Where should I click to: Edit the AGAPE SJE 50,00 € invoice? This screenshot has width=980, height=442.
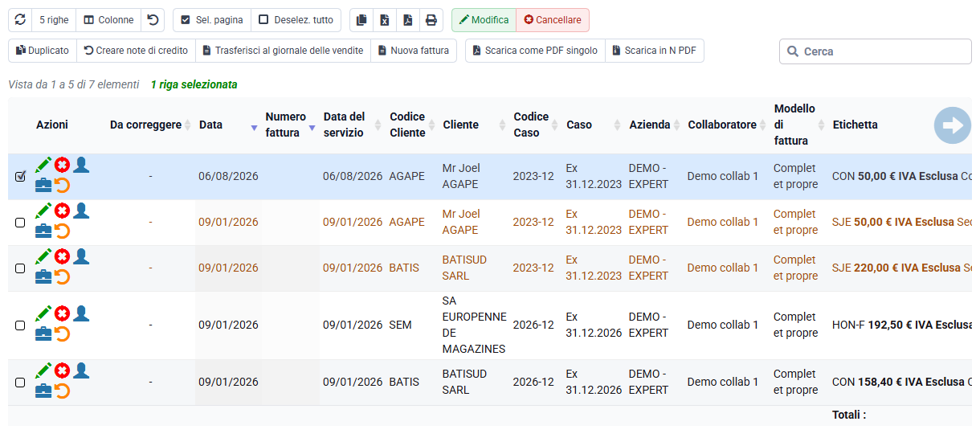click(43, 211)
